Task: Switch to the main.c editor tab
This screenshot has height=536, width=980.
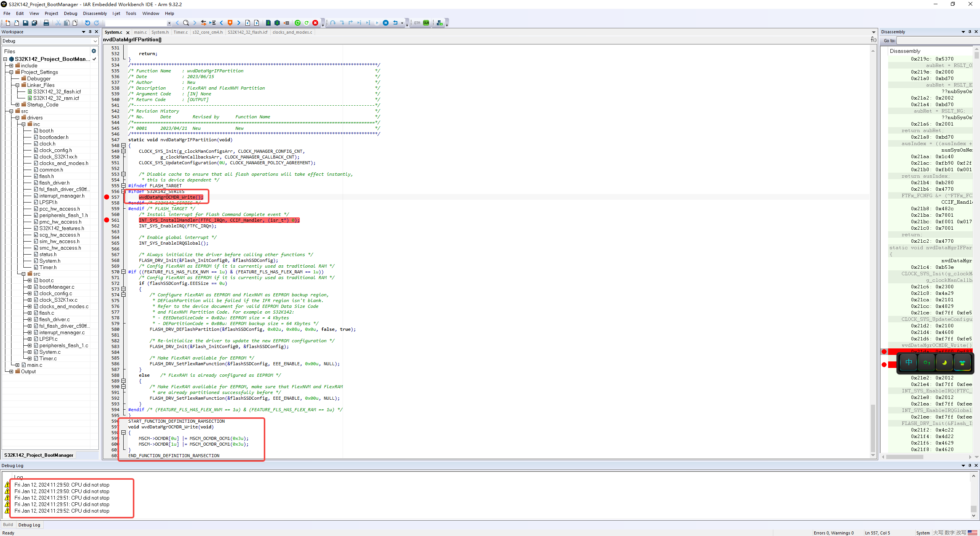Action: [x=140, y=32]
